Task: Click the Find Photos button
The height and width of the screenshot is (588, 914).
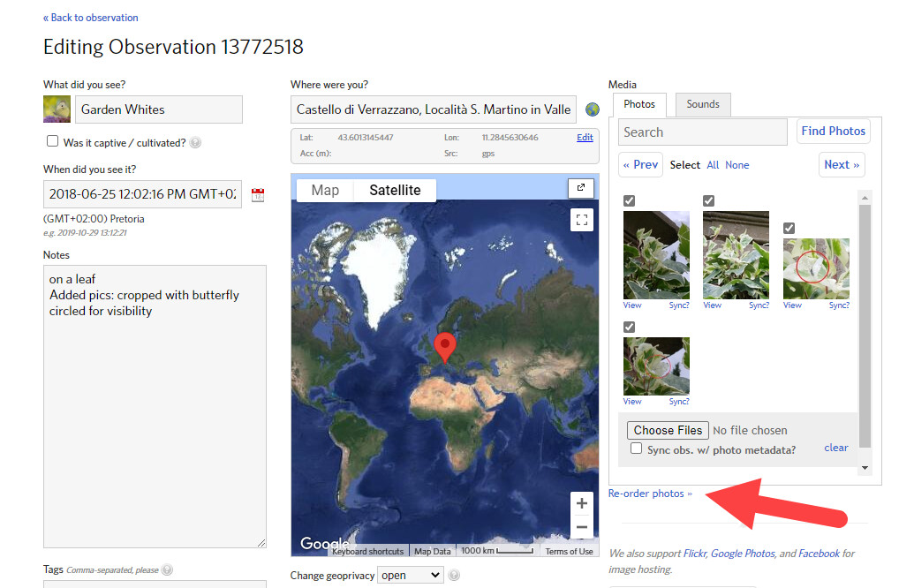Action: 833,130
